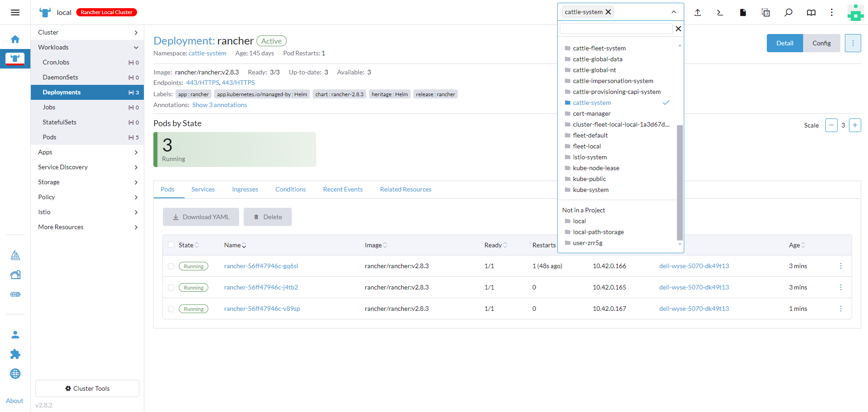Screen dimensions: 868x412
Task: Click the Extensions puzzle piece icon
Action: (15, 354)
